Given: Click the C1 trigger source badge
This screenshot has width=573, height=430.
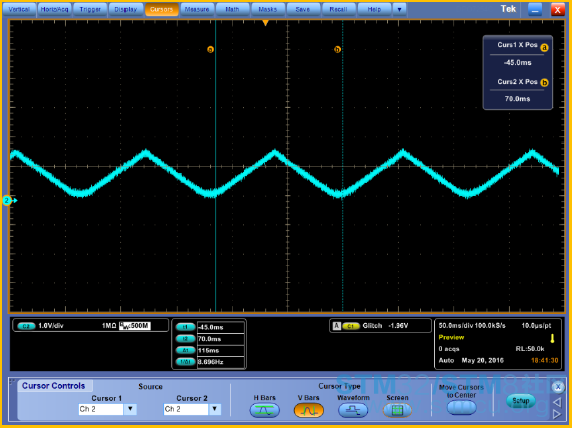Looking at the screenshot, I should point(350,326).
